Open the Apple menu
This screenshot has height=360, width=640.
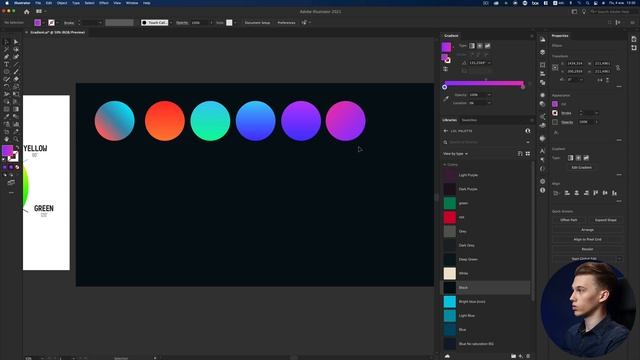[x=7, y=3]
